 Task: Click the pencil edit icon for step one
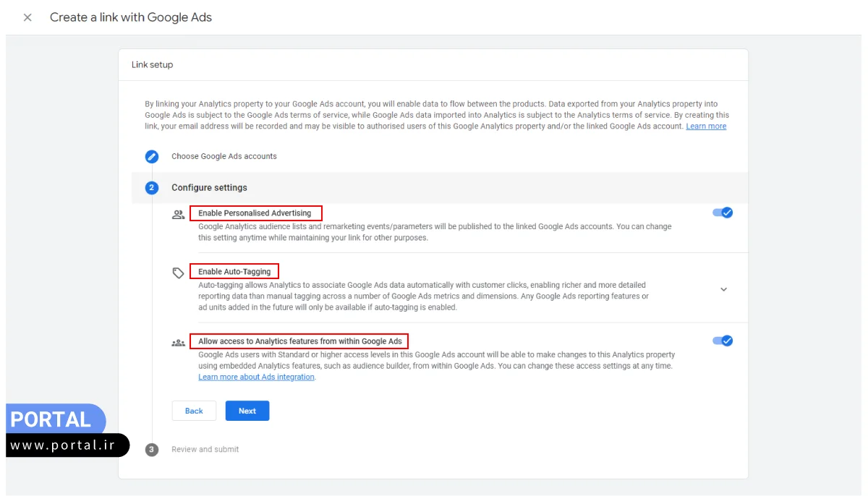152,156
